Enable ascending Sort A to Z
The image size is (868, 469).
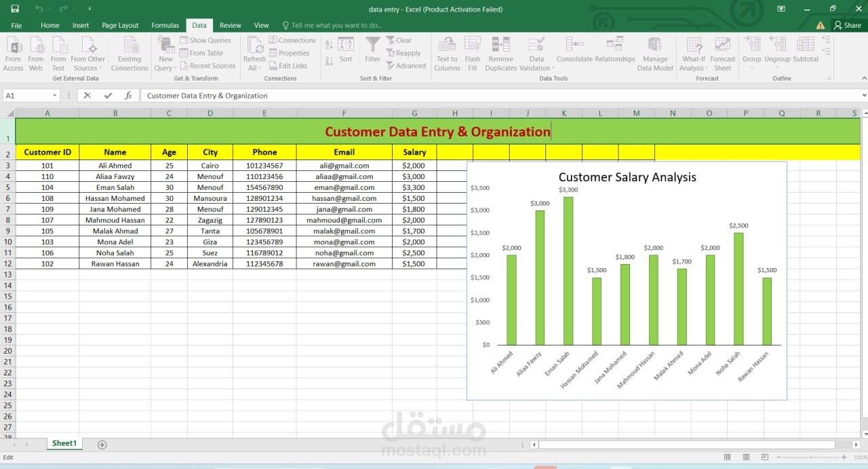pyautogui.click(x=328, y=42)
